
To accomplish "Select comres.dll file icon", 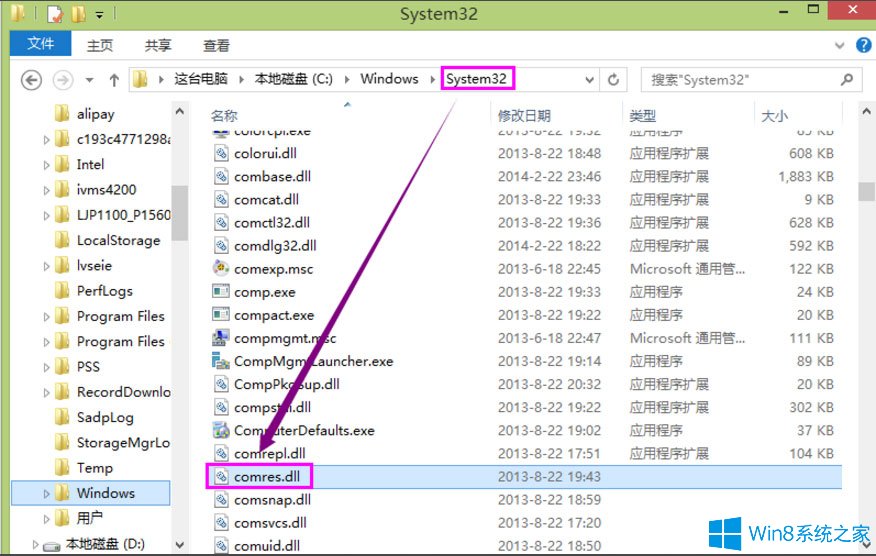I will 221,476.
